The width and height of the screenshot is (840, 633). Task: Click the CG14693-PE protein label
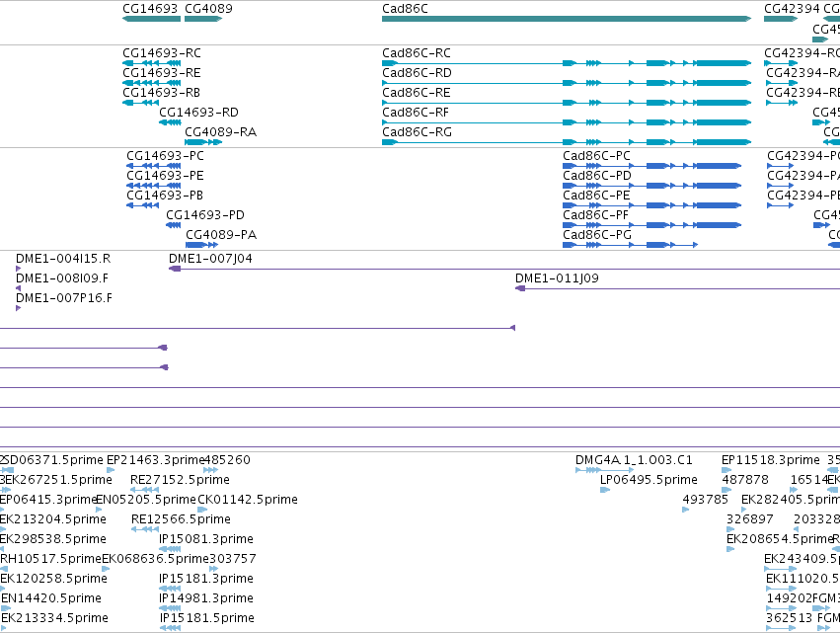165,176
